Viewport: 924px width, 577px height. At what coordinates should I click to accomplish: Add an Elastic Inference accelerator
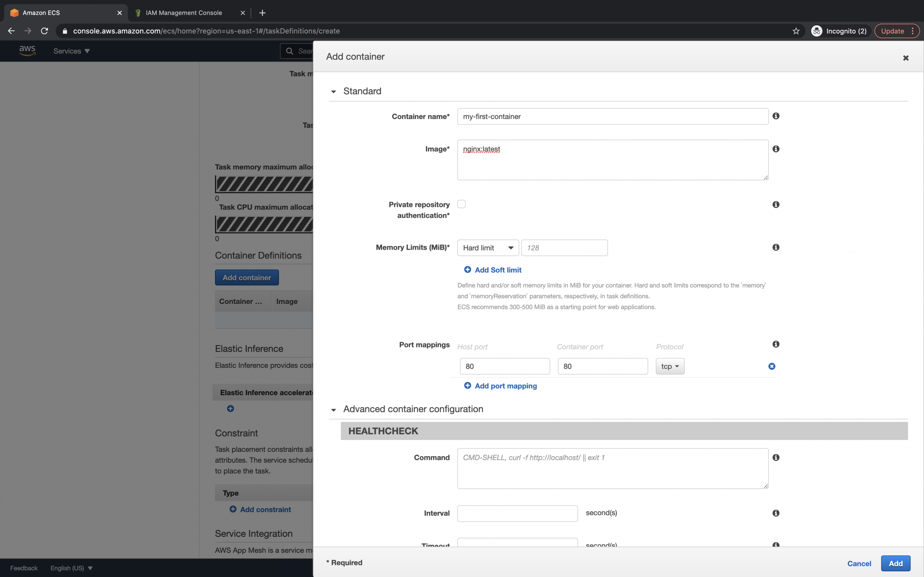[x=231, y=408]
